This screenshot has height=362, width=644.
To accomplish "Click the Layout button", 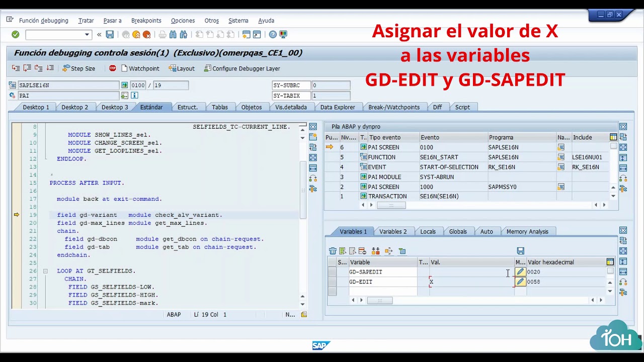I will click(x=182, y=68).
